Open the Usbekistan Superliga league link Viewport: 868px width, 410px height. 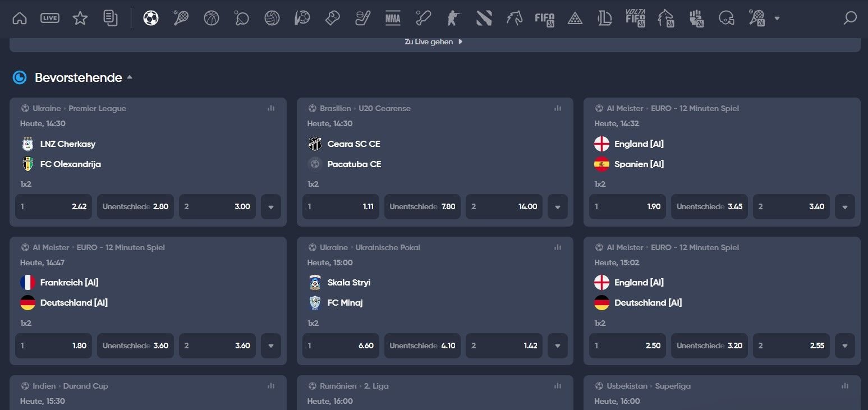[649, 386]
